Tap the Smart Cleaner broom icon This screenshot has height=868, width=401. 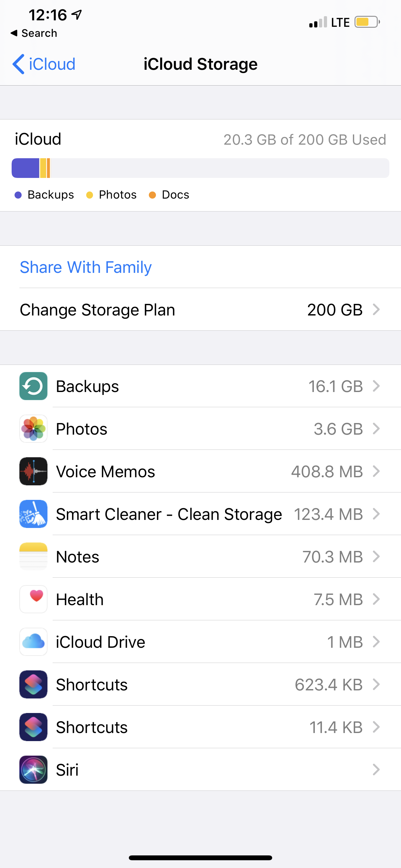pos(33,514)
